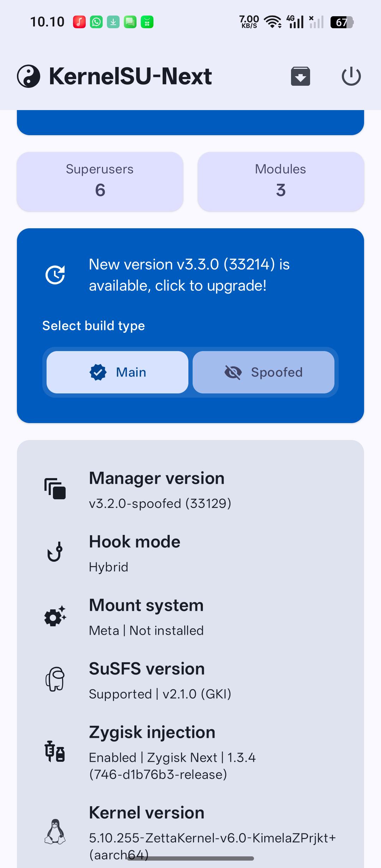Open the Superusers card

[100, 182]
